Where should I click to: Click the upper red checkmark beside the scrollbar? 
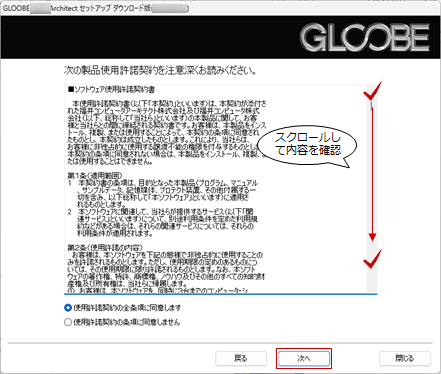click(x=372, y=91)
